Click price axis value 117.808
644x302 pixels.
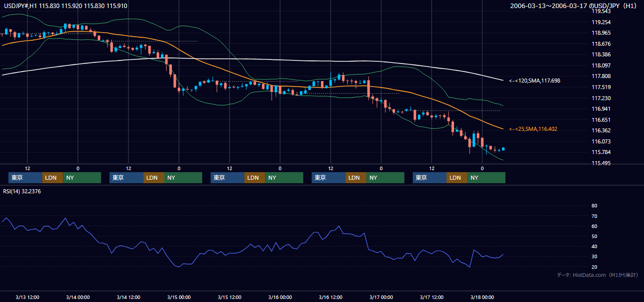(x=601, y=77)
